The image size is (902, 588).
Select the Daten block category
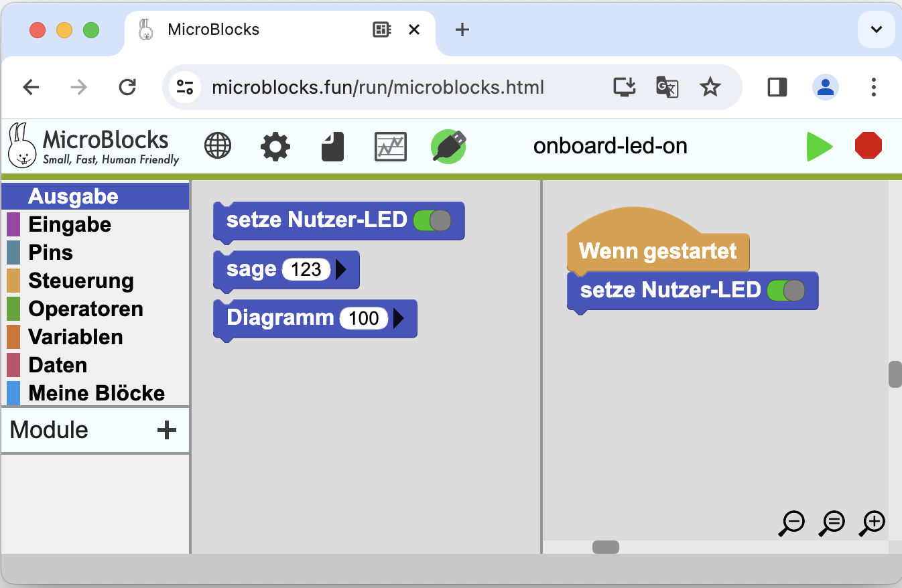(x=95, y=365)
